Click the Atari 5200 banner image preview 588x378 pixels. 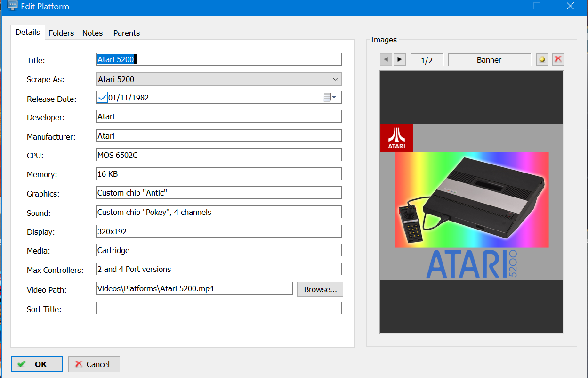point(472,202)
